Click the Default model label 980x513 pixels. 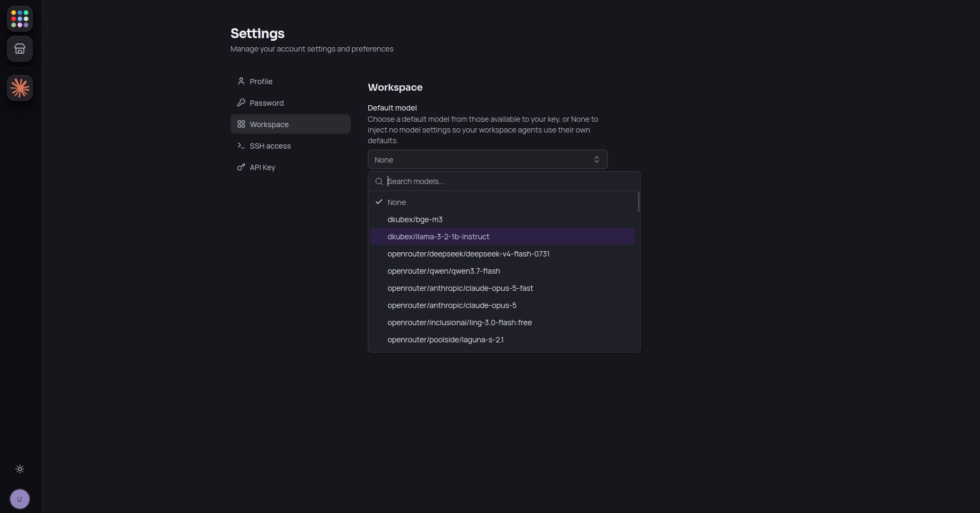click(x=392, y=108)
